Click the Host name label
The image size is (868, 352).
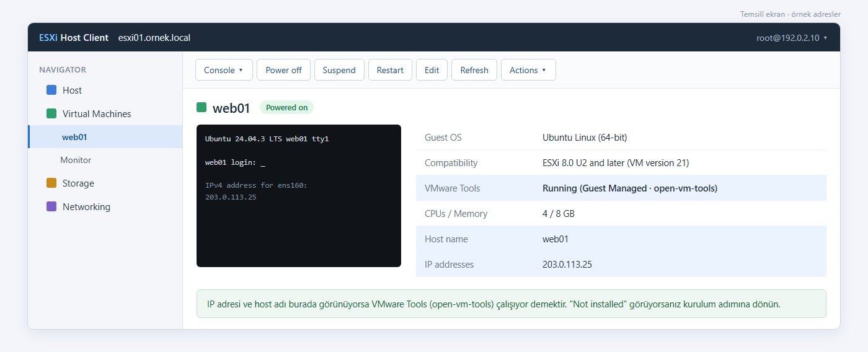(446, 239)
